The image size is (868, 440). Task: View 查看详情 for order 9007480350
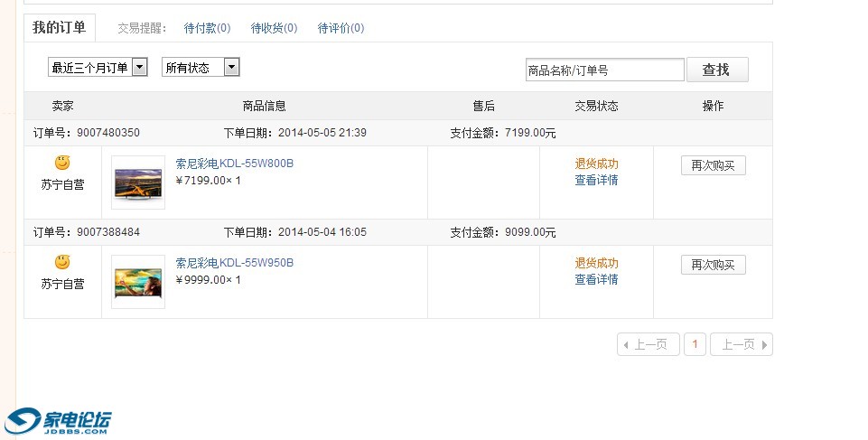pos(596,180)
